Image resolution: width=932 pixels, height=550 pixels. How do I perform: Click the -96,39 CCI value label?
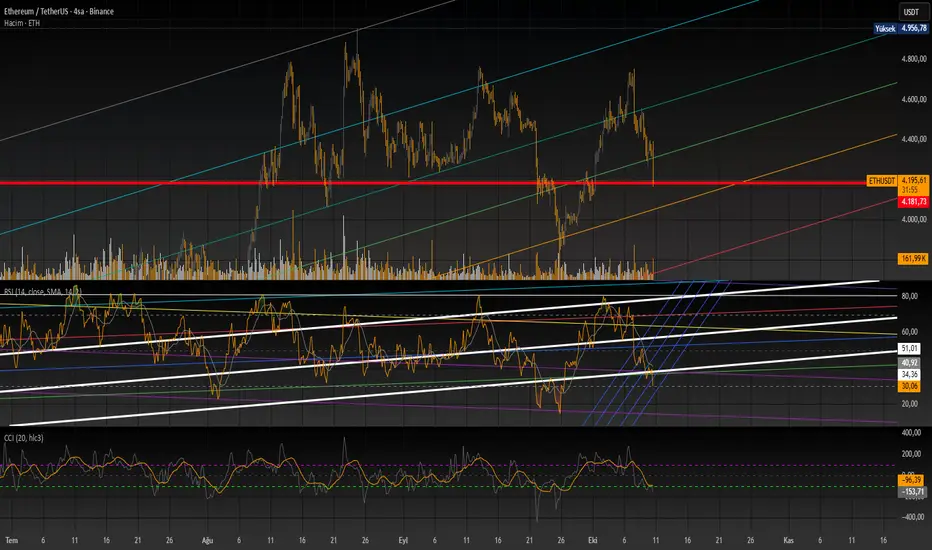[911, 480]
